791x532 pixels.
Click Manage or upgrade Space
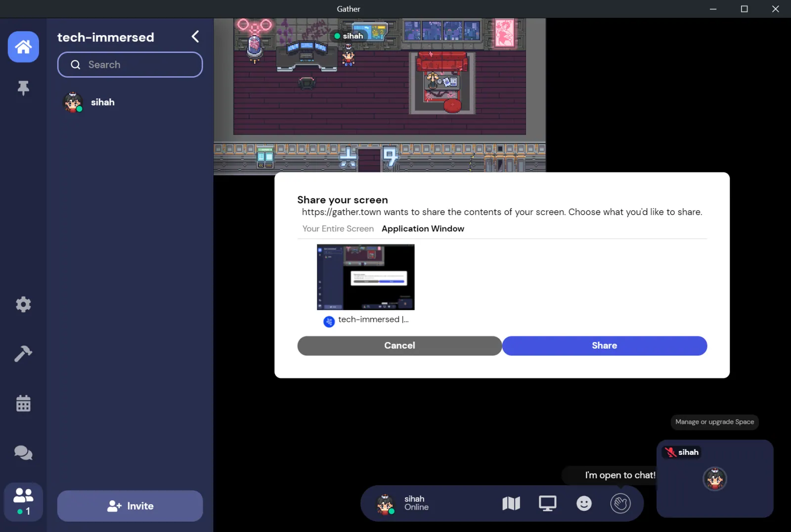(714, 422)
